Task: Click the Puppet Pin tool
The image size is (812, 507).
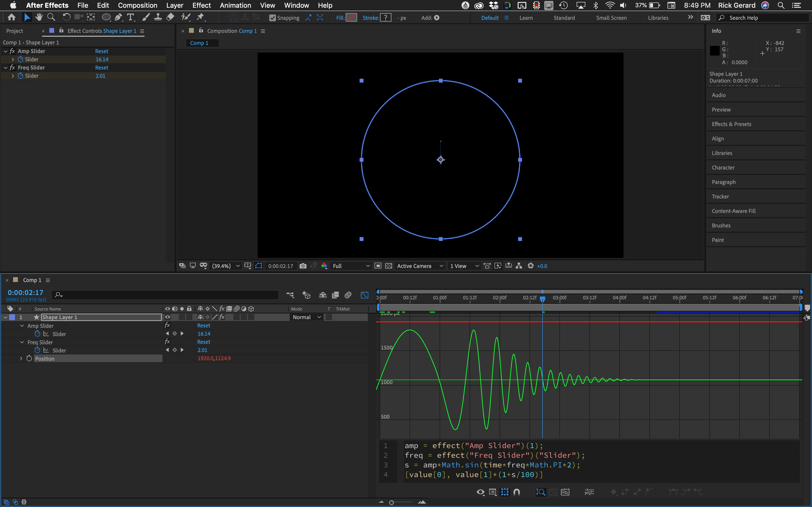Action: [200, 17]
